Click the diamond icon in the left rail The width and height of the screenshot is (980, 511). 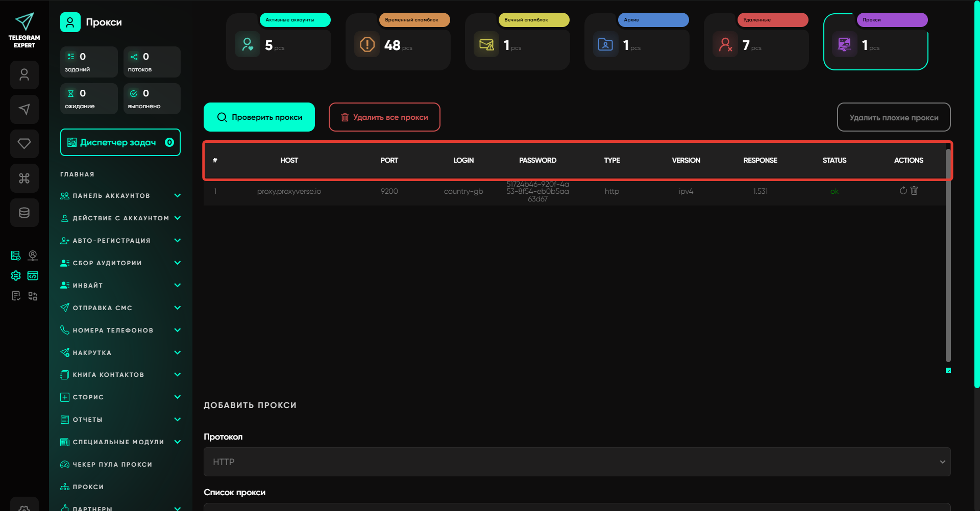click(24, 144)
